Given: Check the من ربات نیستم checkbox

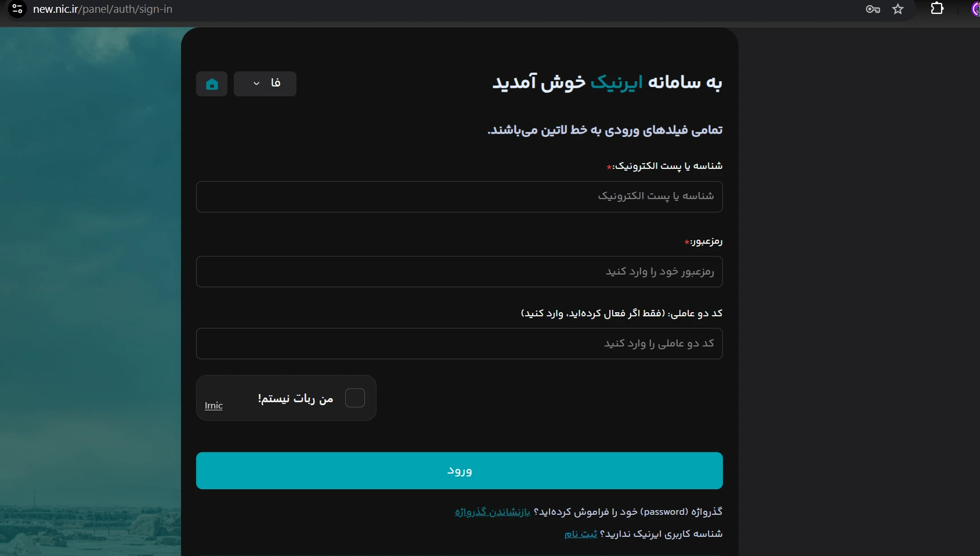Looking at the screenshot, I should [x=355, y=398].
